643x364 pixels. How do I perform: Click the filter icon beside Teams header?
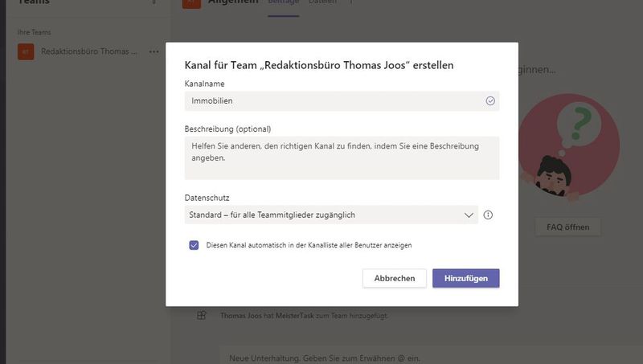154,2
